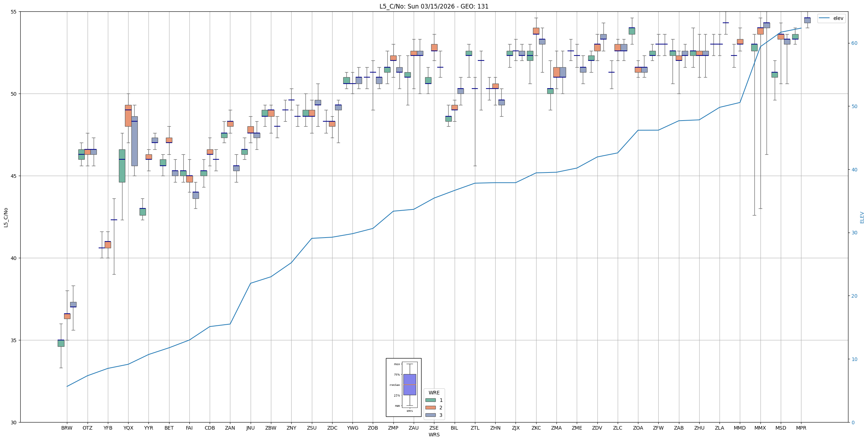Click the YQX station tick label

[128, 428]
